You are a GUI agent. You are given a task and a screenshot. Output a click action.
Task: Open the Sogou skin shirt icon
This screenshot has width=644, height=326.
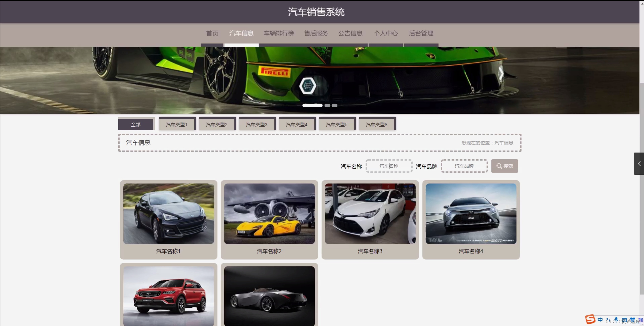coord(632,319)
